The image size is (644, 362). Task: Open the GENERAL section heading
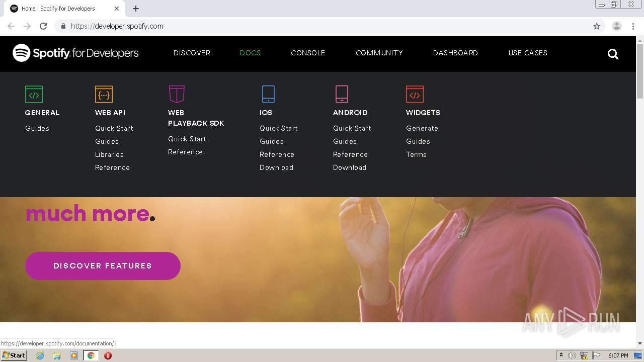point(42,113)
